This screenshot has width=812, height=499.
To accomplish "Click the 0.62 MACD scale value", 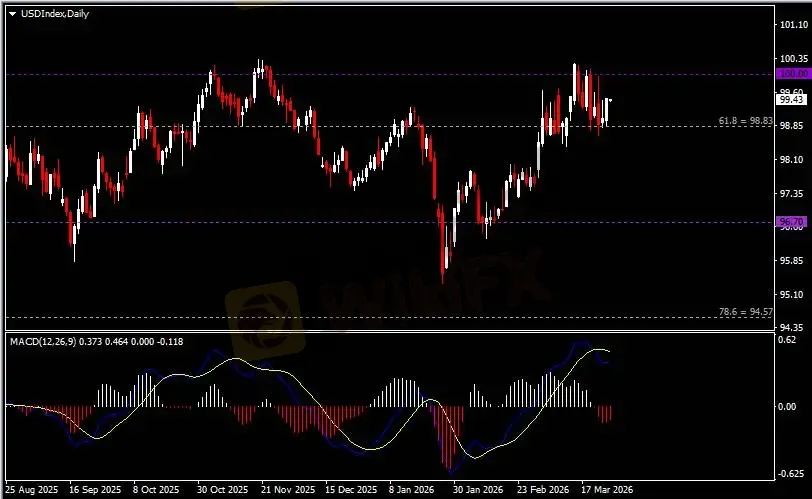I will 787,340.
